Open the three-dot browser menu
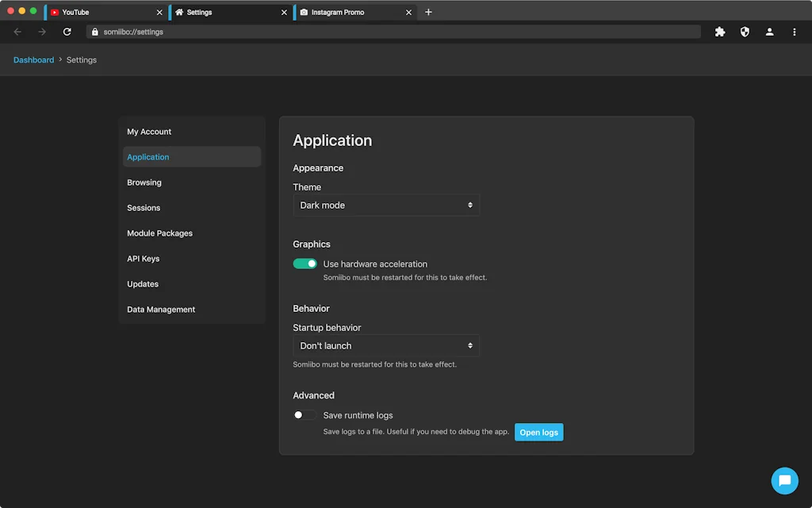 pos(795,32)
